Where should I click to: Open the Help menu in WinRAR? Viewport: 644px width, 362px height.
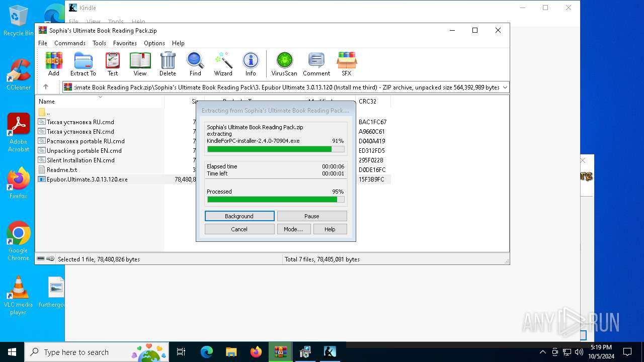tap(178, 43)
